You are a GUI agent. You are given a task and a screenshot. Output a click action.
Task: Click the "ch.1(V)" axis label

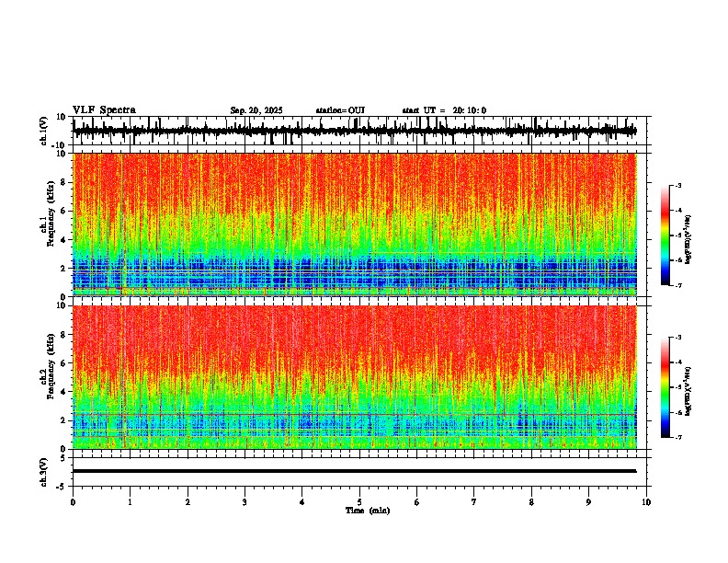pyautogui.click(x=44, y=131)
